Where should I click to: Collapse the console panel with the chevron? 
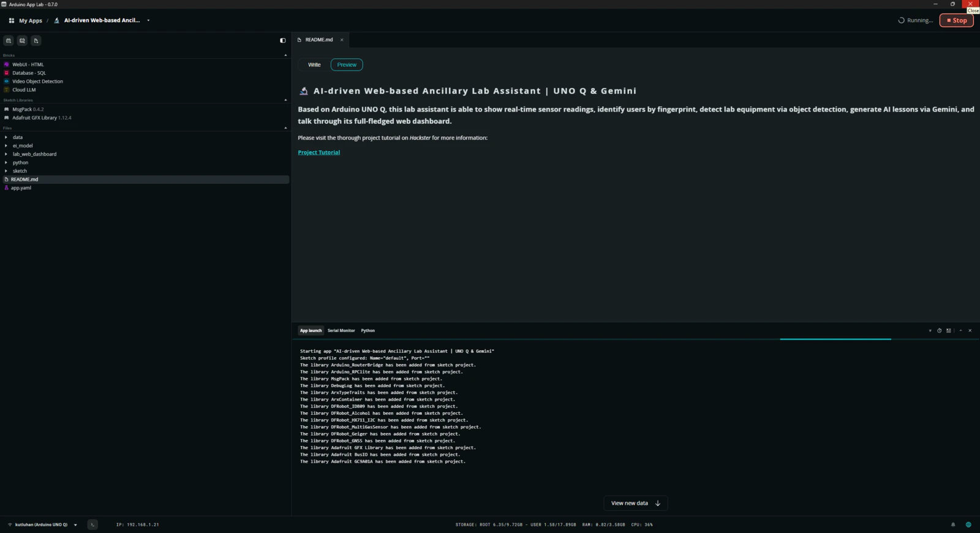960,331
